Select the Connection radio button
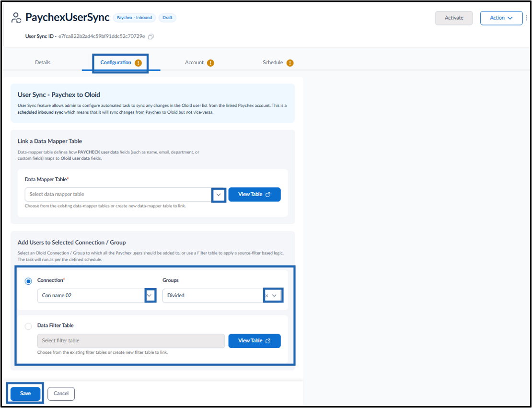The image size is (532, 408). point(28,281)
